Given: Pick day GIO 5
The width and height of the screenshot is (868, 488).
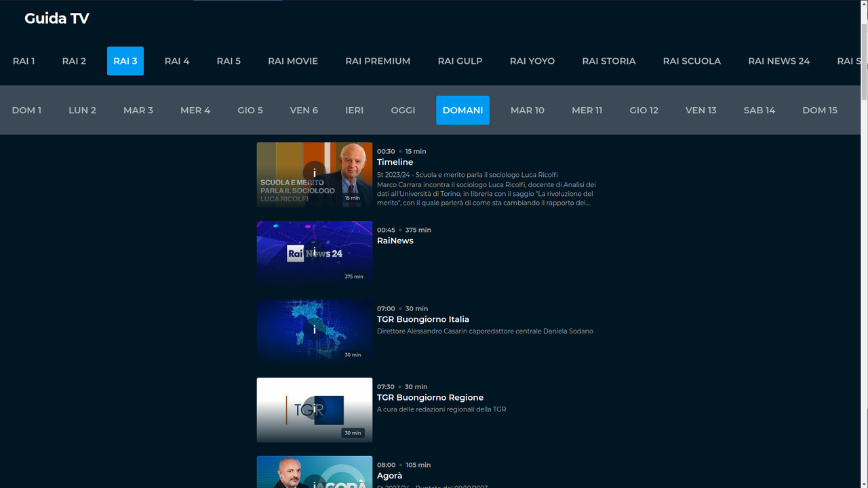Looking at the screenshot, I should click(250, 110).
